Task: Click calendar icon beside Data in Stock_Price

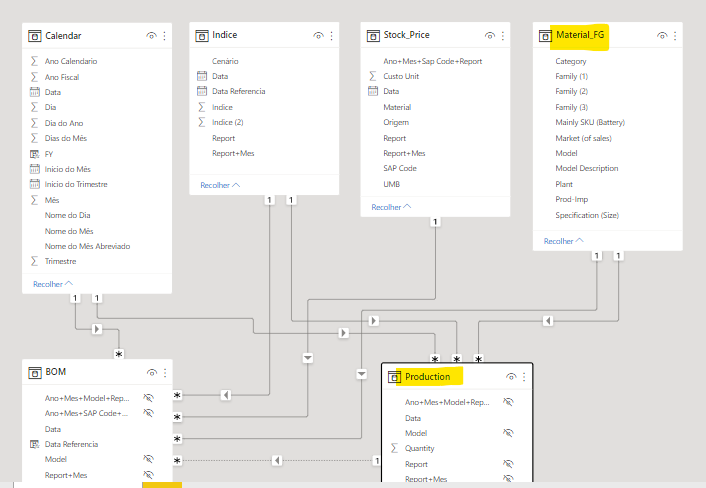Action: click(373, 91)
